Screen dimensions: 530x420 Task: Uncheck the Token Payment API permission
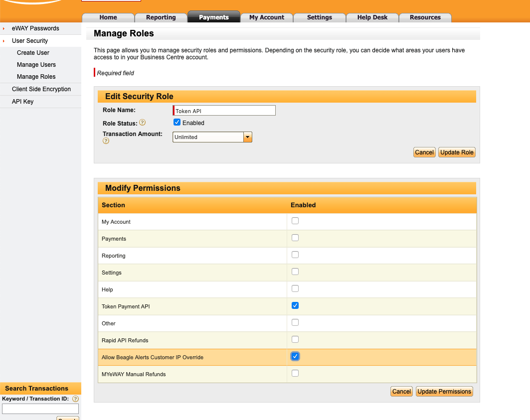point(295,305)
